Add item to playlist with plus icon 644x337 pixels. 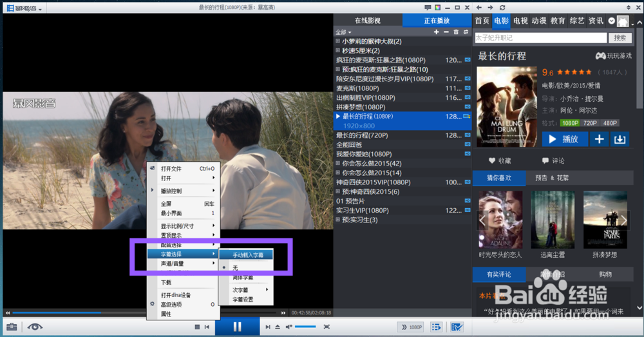(x=436, y=32)
